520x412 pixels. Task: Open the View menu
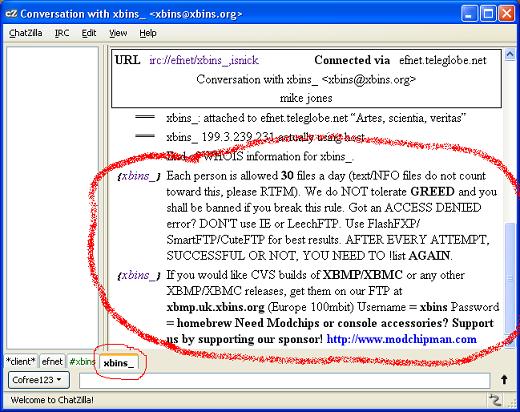(x=118, y=33)
